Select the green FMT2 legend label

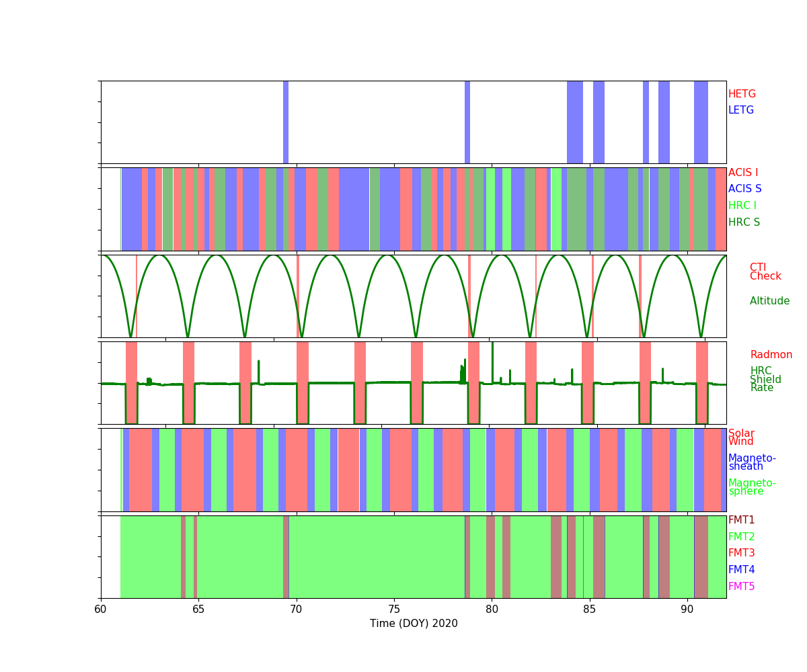pos(741,537)
